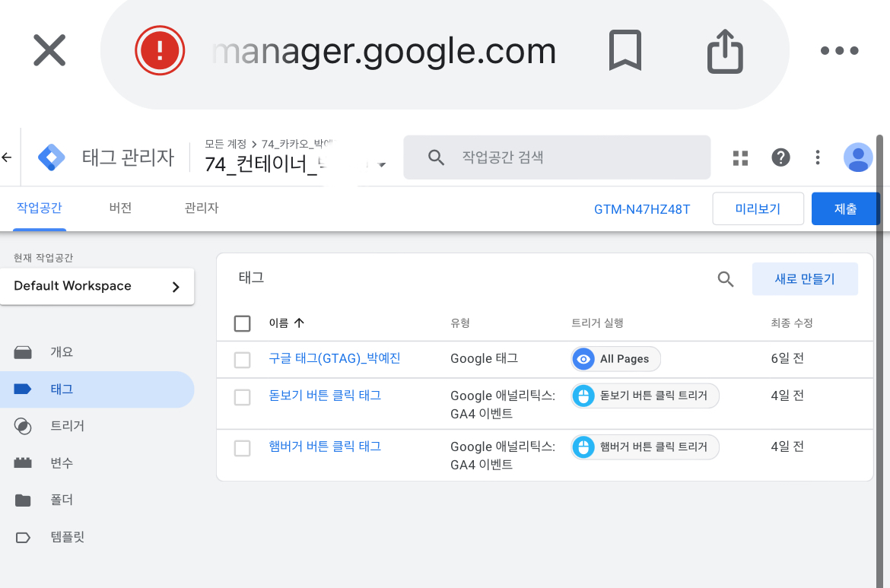Open the container selector dropdown arrow
This screenshot has height=588, width=890.
(x=382, y=164)
